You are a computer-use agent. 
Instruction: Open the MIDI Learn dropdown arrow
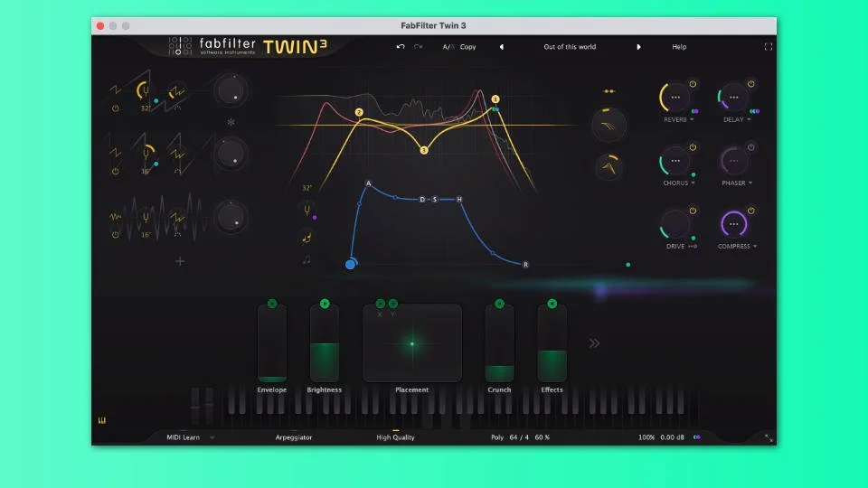click(x=212, y=437)
